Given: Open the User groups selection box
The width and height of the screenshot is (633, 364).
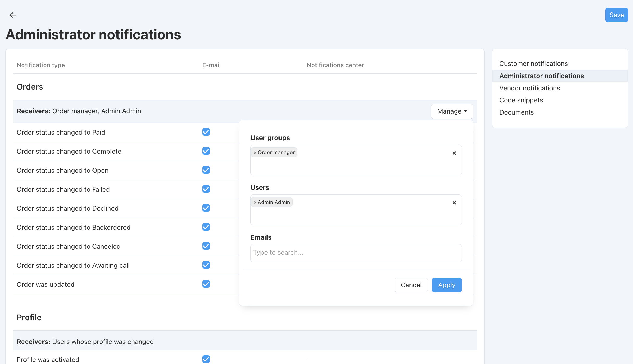Looking at the screenshot, I should [x=356, y=160].
